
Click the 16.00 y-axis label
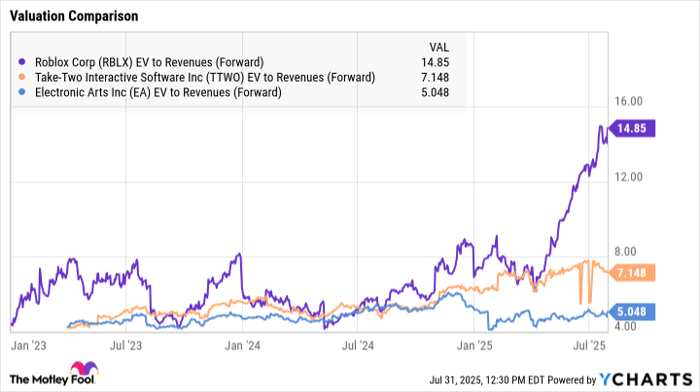click(628, 101)
